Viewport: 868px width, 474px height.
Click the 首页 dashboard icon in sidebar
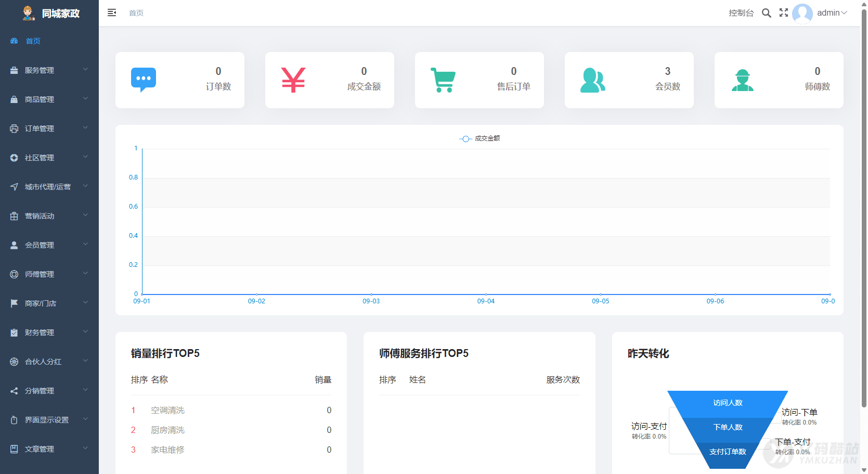point(14,41)
